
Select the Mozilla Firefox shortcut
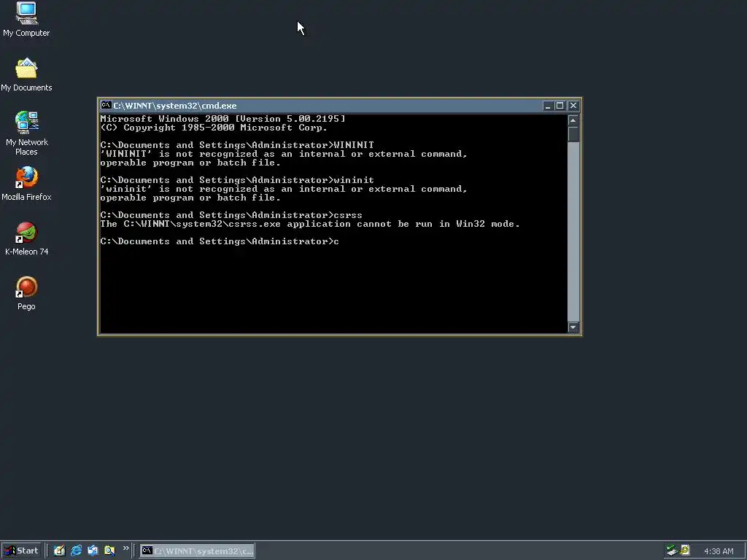click(26, 183)
